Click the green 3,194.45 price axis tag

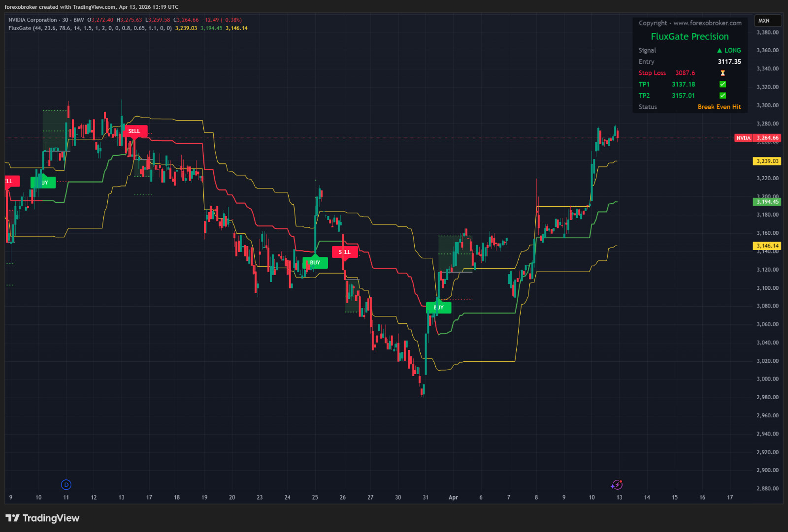pyautogui.click(x=767, y=202)
